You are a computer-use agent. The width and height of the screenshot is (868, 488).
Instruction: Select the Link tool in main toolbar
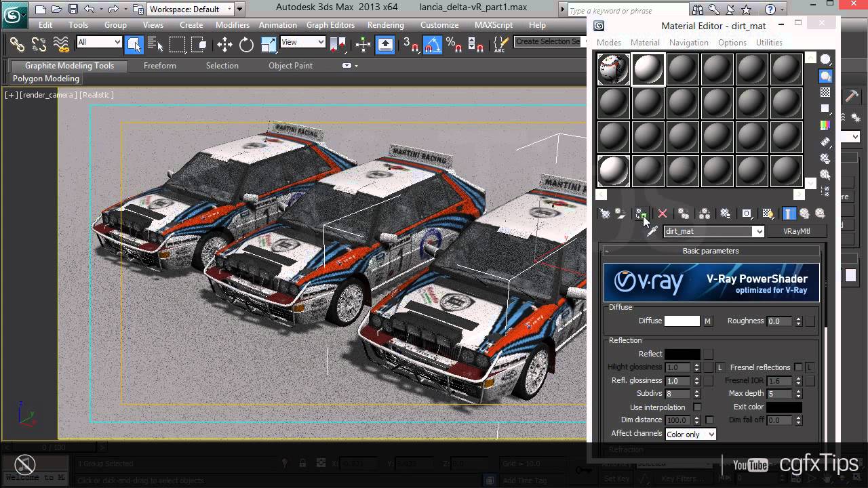17,45
